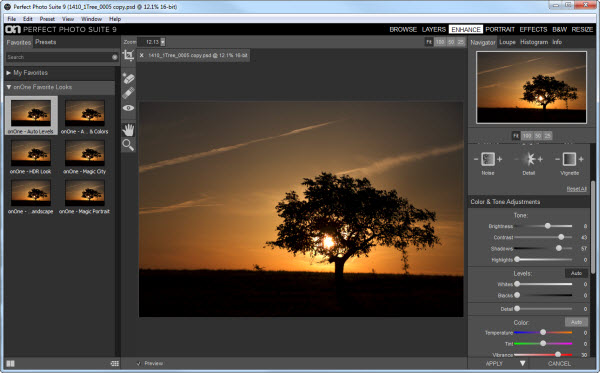The height and width of the screenshot is (373, 600).
Task: Click the onOne logo in header
Action: (x=13, y=29)
